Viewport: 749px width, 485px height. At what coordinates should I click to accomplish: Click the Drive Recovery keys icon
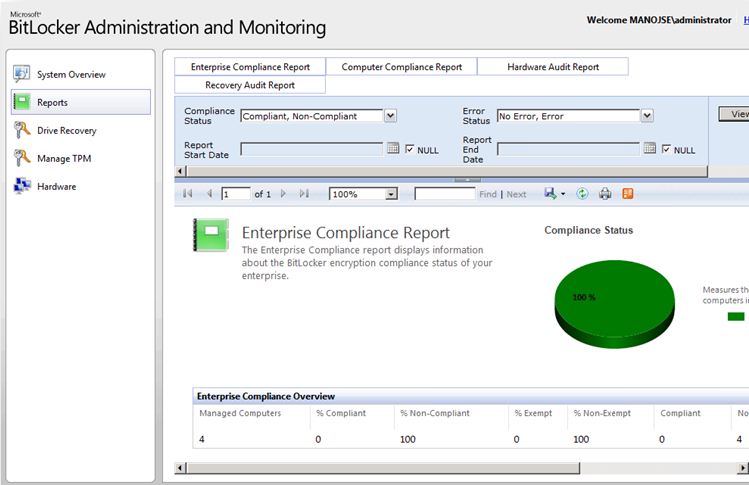click(22, 130)
